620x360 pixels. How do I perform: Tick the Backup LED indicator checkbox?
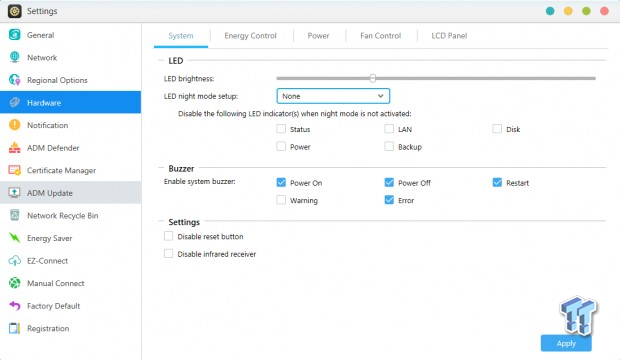[x=389, y=146]
